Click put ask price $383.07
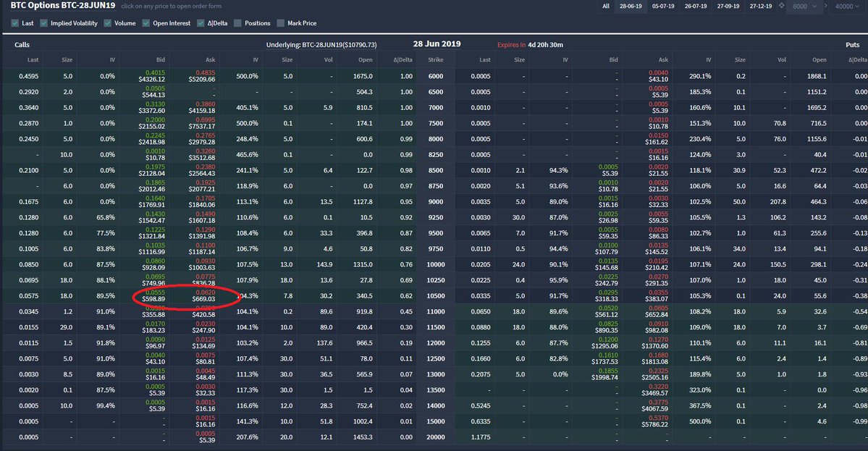The image size is (868, 451). click(656, 299)
